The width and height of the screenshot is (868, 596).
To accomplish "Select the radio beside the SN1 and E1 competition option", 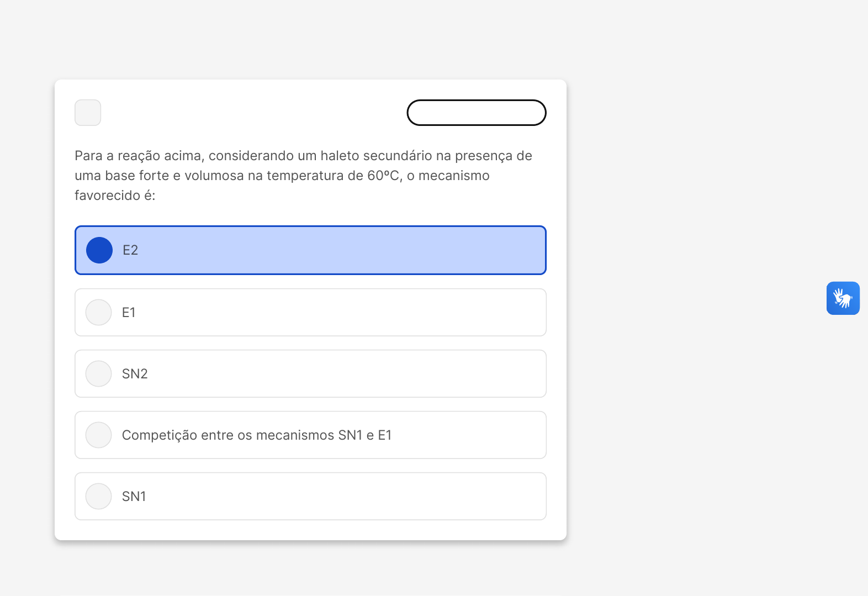I will pyautogui.click(x=99, y=435).
